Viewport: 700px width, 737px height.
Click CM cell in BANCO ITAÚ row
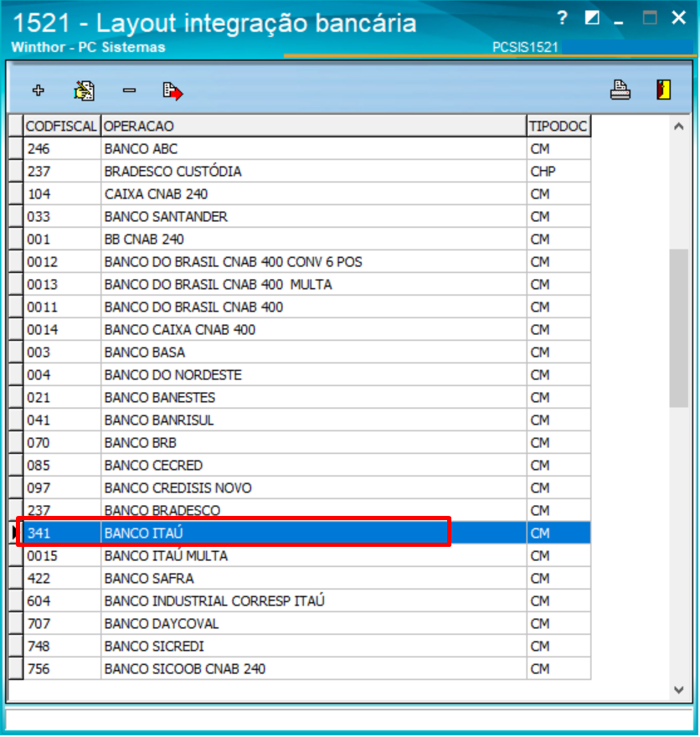pos(558,533)
